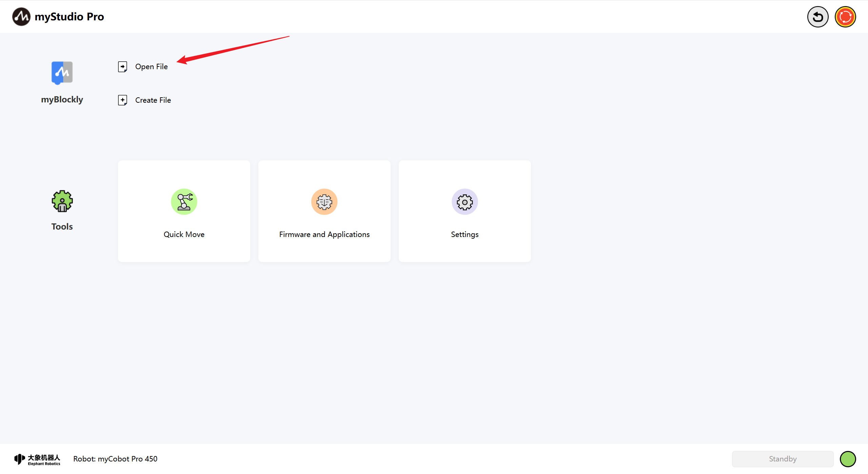Click the orange refresh icon

point(845,17)
